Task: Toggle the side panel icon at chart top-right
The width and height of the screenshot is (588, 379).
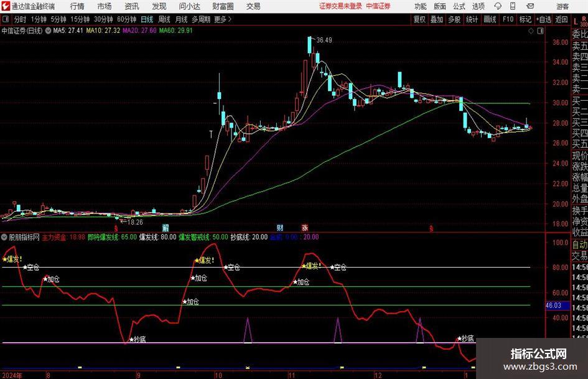Action: [540, 31]
